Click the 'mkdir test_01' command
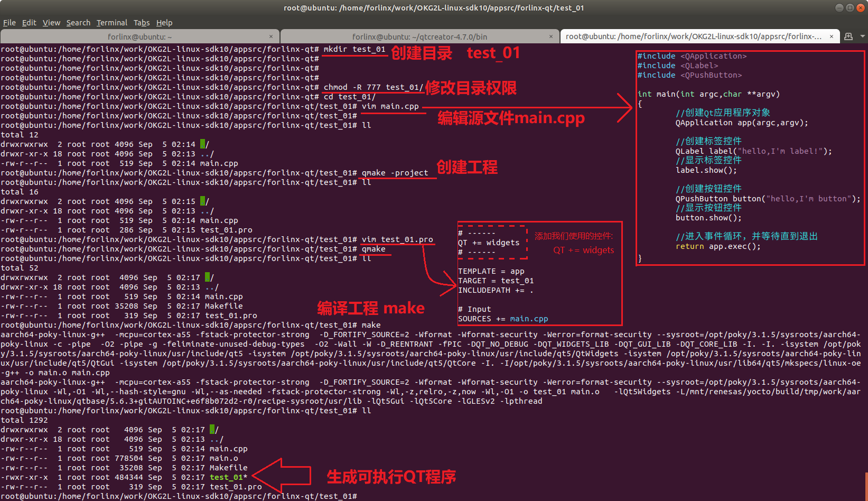The image size is (868, 501). click(x=354, y=49)
